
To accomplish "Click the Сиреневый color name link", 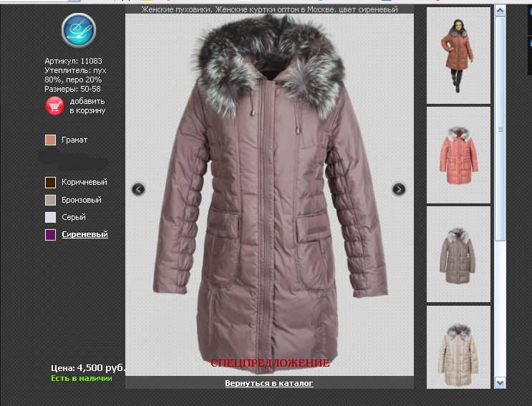I will (84, 235).
